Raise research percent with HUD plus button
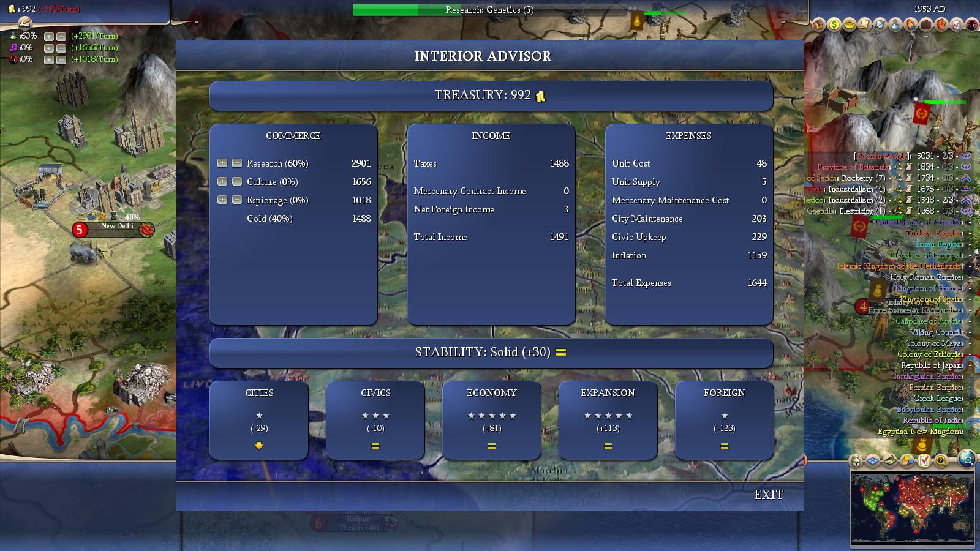Viewport: 980px width, 551px height. 49,37
